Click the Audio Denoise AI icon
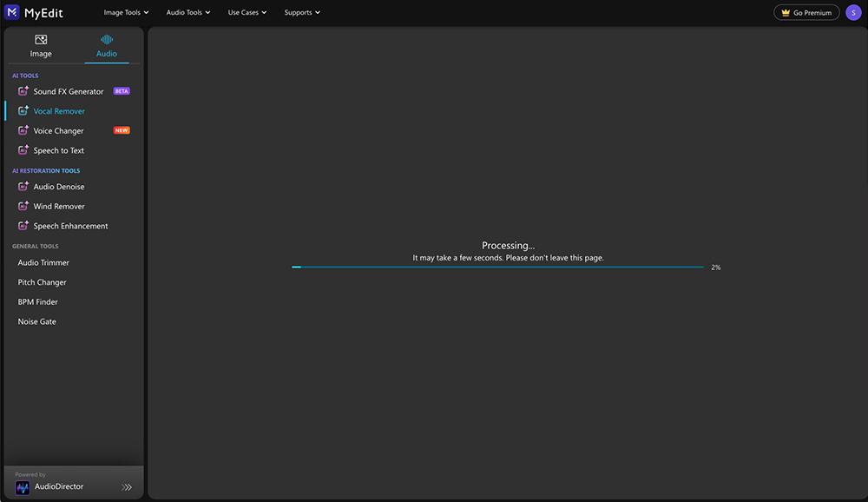 [x=23, y=186]
